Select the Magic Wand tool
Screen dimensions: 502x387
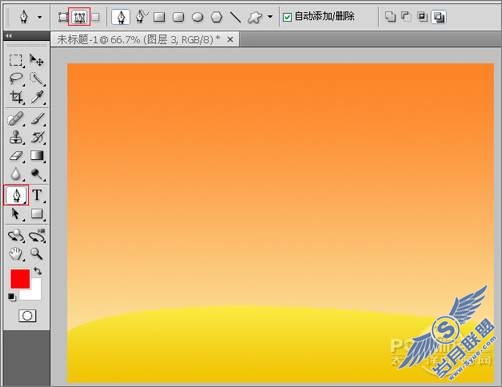(x=37, y=79)
